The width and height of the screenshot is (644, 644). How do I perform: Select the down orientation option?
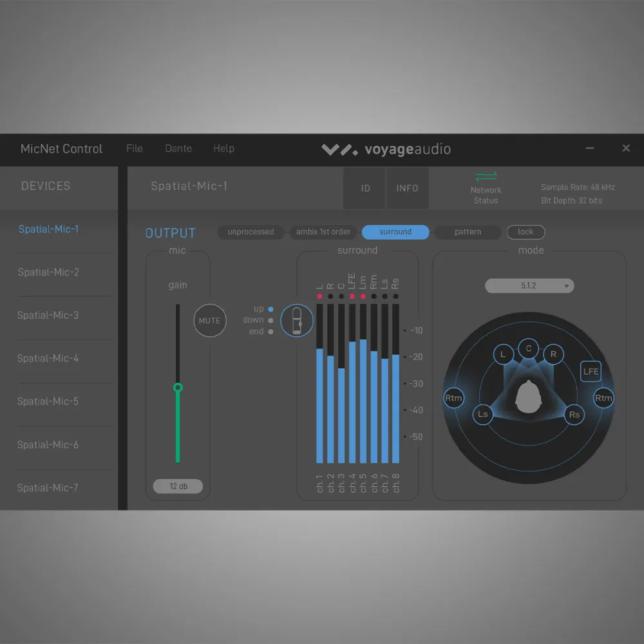[x=270, y=320]
